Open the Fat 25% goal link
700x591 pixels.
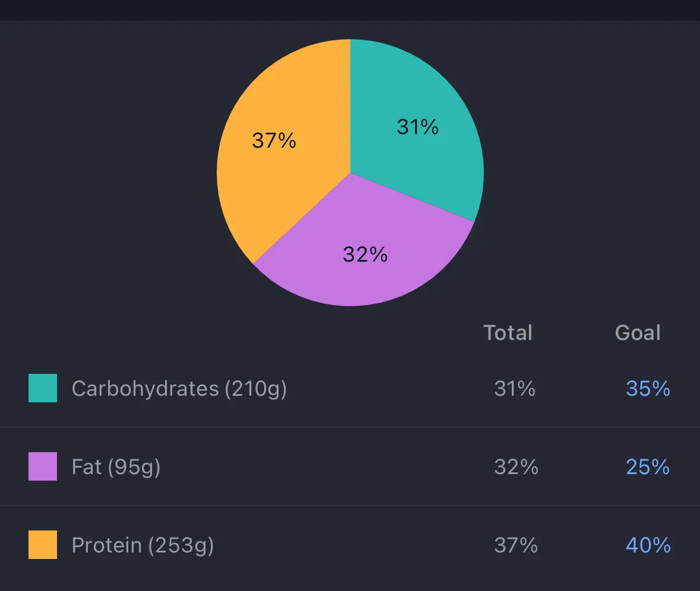[x=648, y=467]
